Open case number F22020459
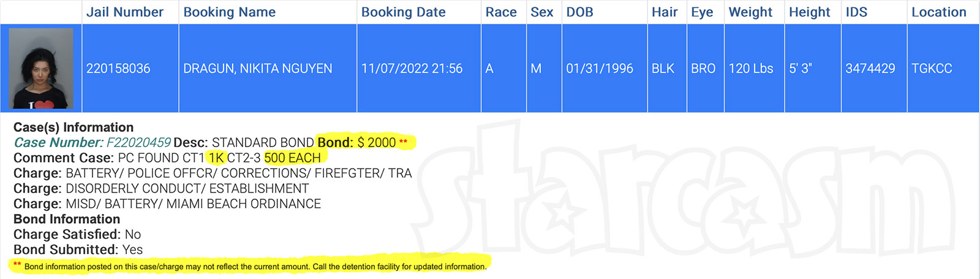980x279 pixels. pos(138,143)
